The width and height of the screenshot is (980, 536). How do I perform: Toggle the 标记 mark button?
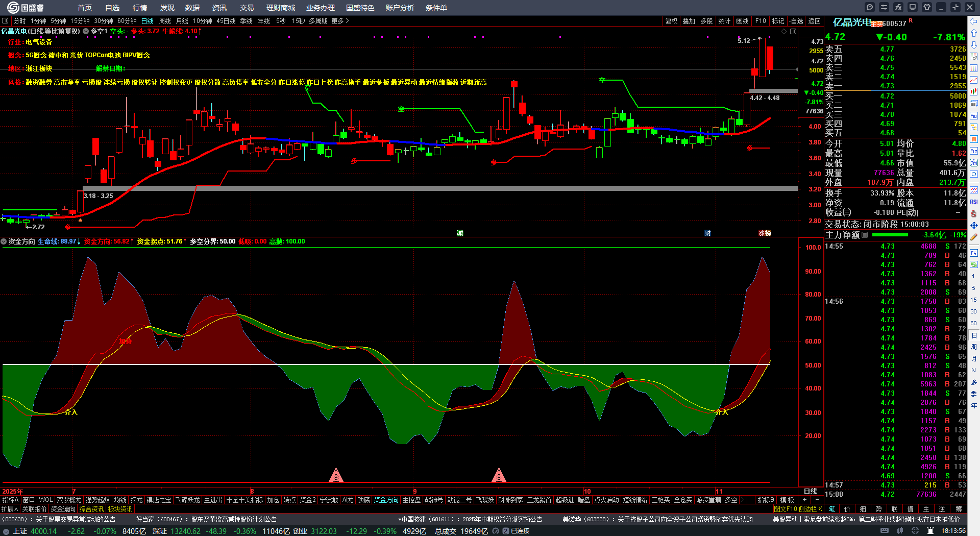(778, 21)
